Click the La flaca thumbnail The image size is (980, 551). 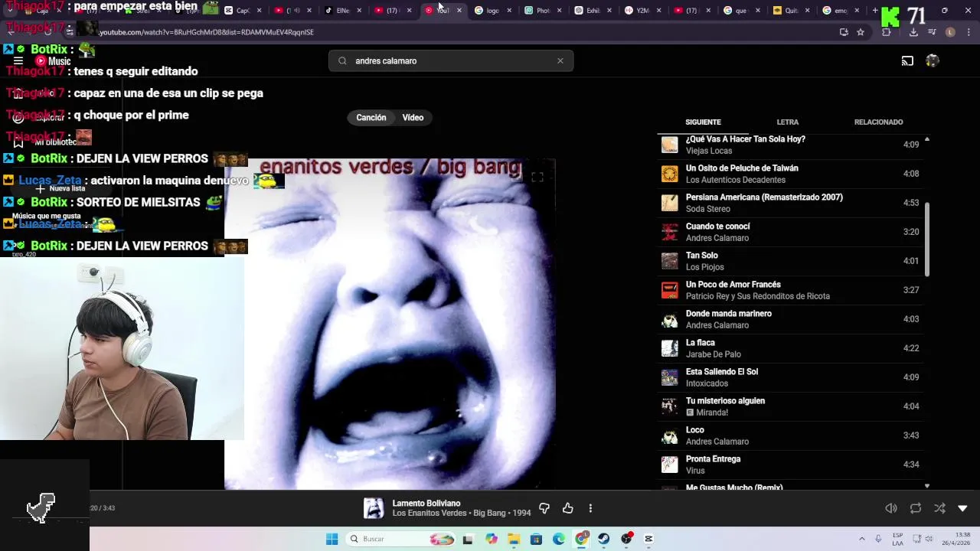670,348
